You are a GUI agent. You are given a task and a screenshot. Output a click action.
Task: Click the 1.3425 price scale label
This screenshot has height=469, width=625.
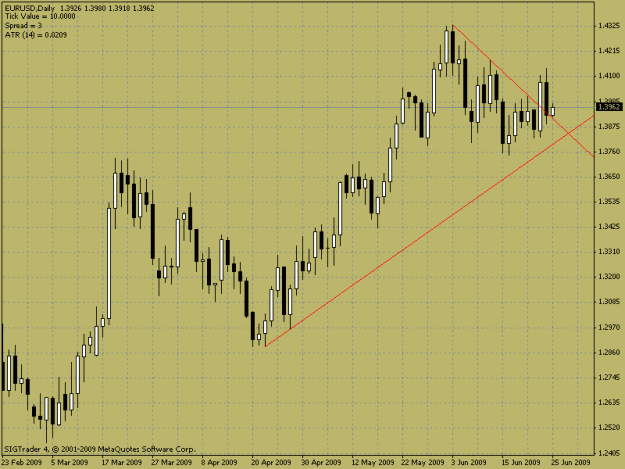point(609,227)
